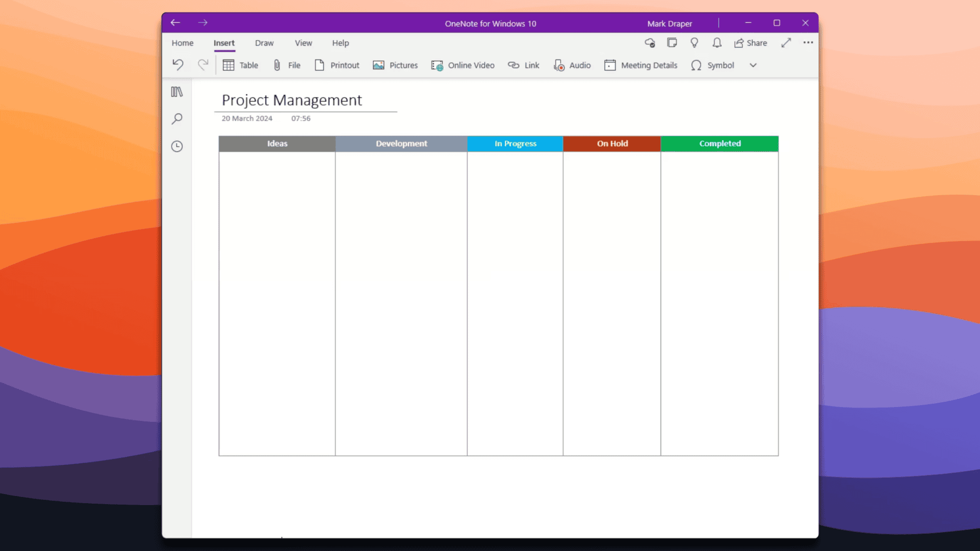Open notifications with the bell icon
This screenshot has height=551, width=980.
coord(716,43)
